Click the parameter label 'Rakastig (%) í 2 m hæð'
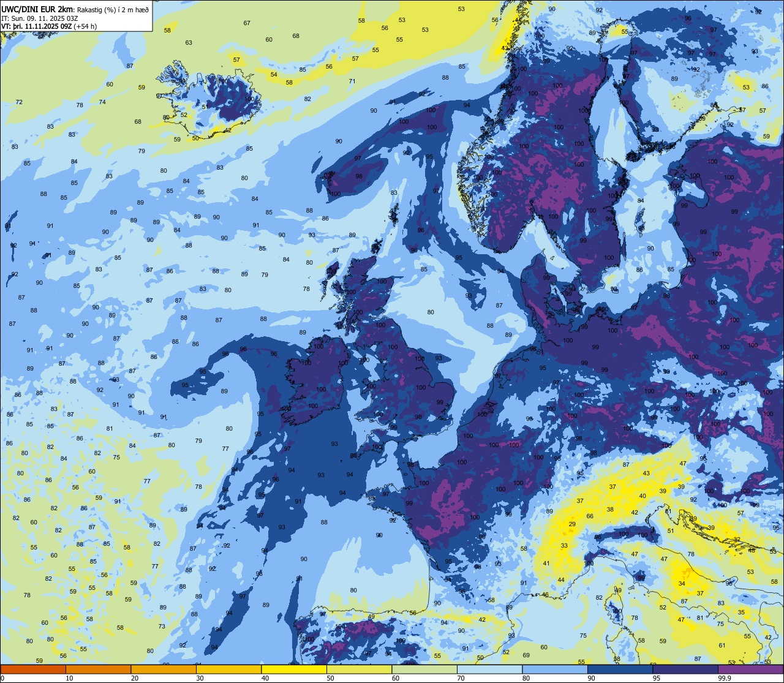Screen dimensions: 784x683 point(111,9)
